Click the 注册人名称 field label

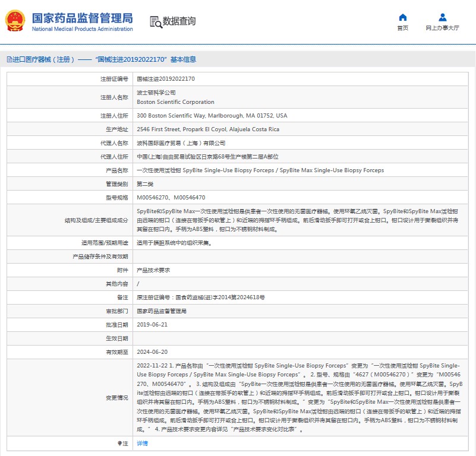coord(114,97)
